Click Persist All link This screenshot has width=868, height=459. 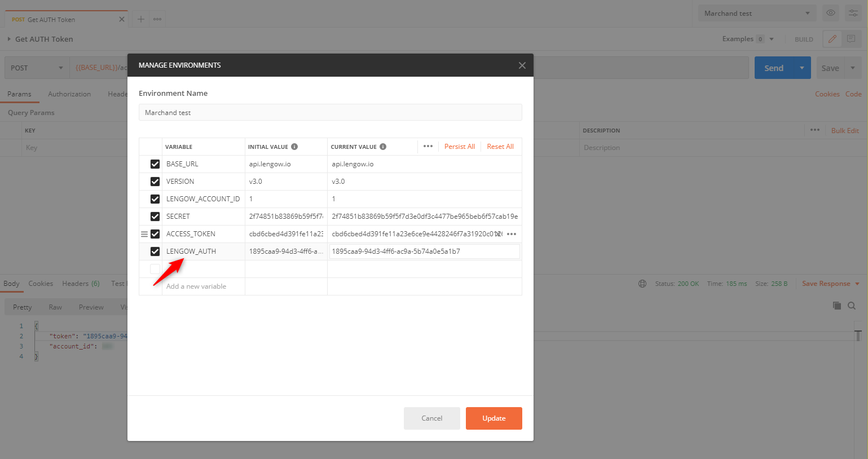(x=459, y=147)
